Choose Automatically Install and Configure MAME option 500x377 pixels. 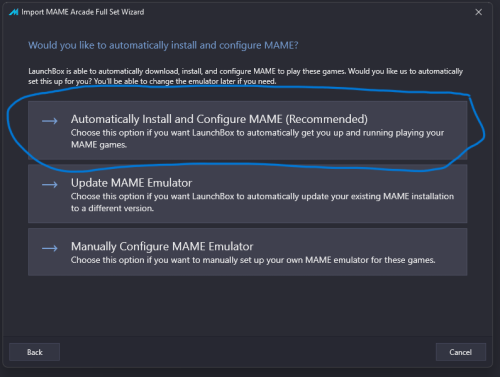coord(247,130)
